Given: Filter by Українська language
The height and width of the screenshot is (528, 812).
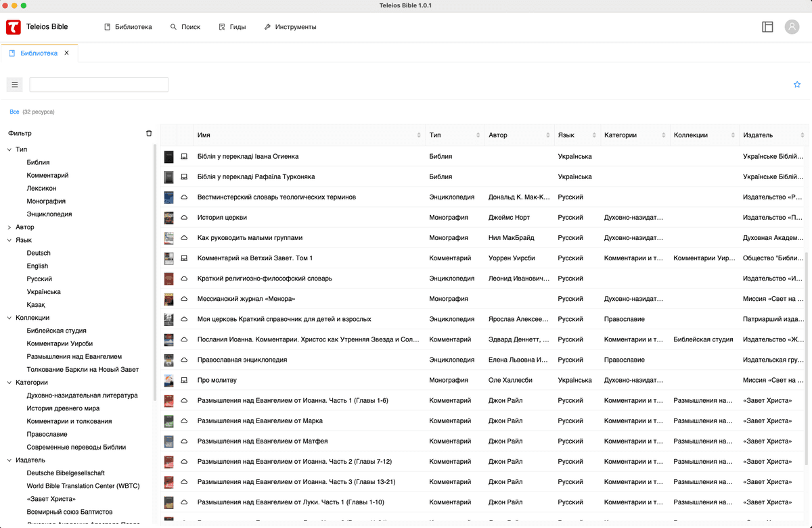Looking at the screenshot, I should (43, 292).
